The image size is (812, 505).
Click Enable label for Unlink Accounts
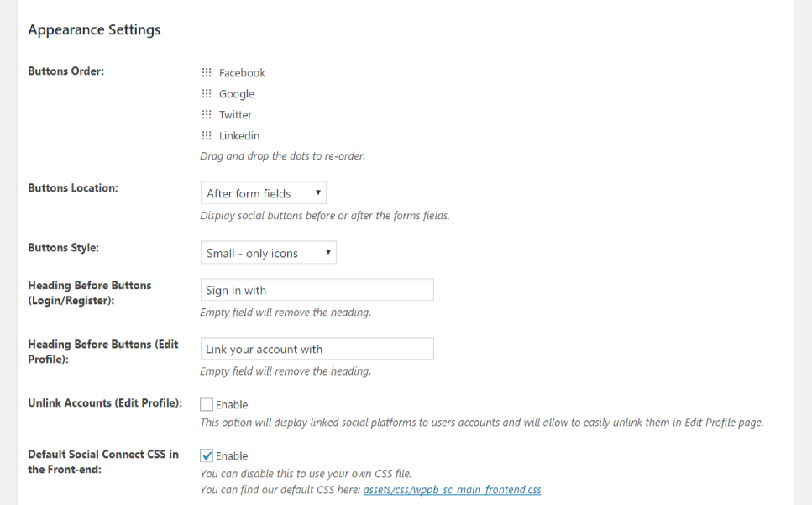pyautogui.click(x=232, y=404)
